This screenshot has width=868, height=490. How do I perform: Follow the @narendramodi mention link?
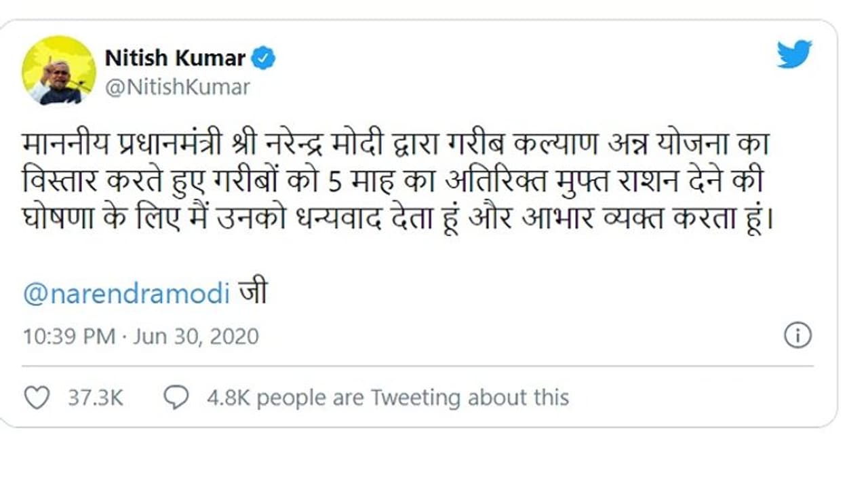126,295
